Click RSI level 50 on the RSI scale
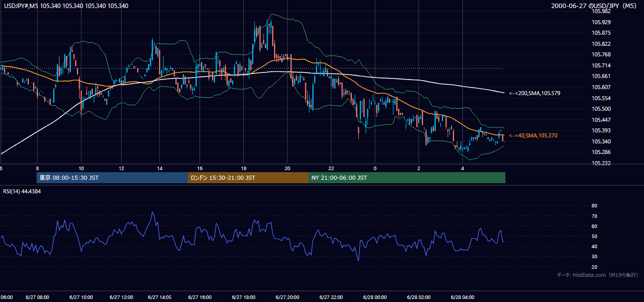The height and width of the screenshot is (302, 644). click(594, 236)
